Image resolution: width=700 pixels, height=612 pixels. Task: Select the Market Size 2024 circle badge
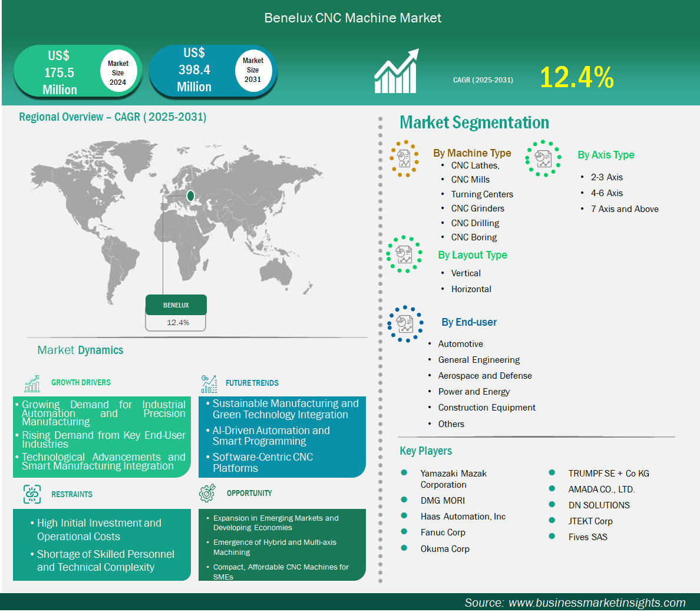click(x=118, y=72)
